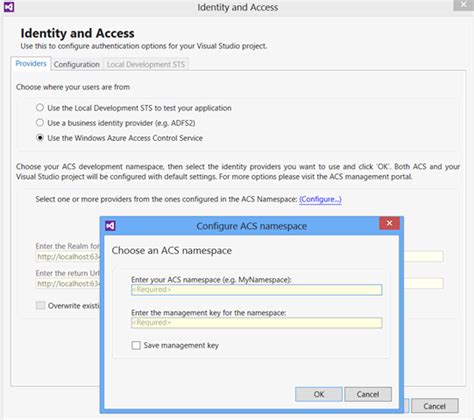Cancel the Identity and Access window
Viewport: 474px width, 420px height.
coord(435,406)
